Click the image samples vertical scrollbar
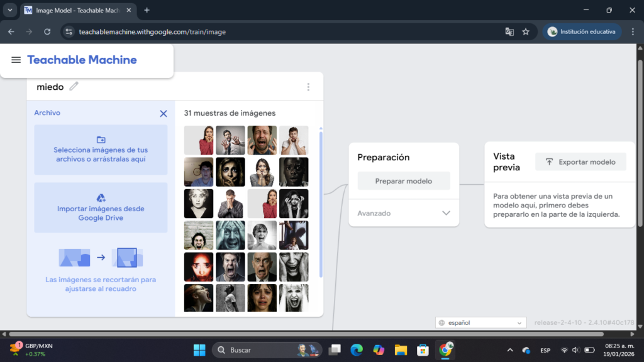The width and height of the screenshot is (644, 362). [x=321, y=201]
